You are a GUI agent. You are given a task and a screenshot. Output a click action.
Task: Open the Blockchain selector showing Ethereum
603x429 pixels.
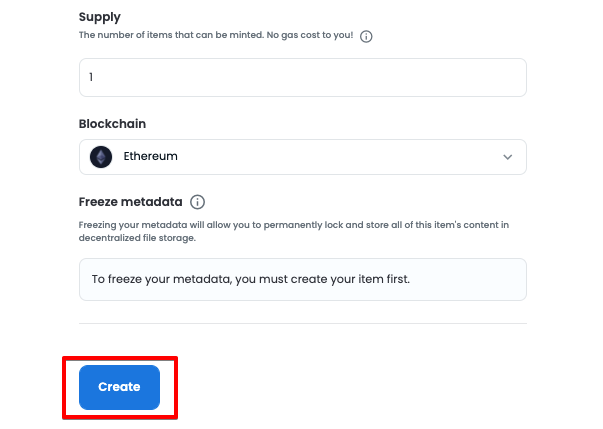point(302,157)
